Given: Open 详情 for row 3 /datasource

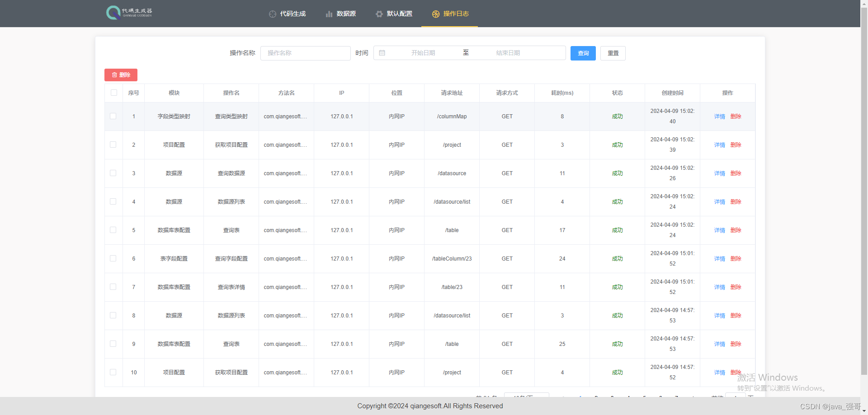Looking at the screenshot, I should pyautogui.click(x=720, y=173).
